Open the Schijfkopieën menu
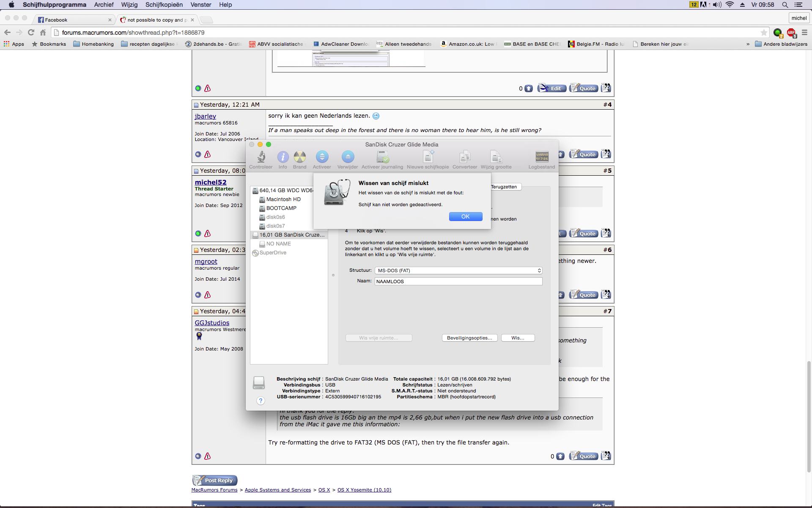 (x=164, y=5)
